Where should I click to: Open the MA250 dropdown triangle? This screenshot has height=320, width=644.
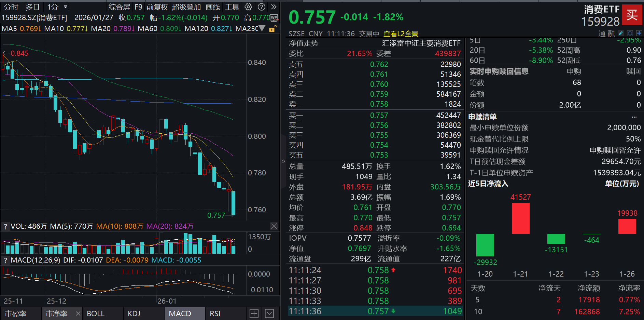pyautogui.click(x=261, y=29)
